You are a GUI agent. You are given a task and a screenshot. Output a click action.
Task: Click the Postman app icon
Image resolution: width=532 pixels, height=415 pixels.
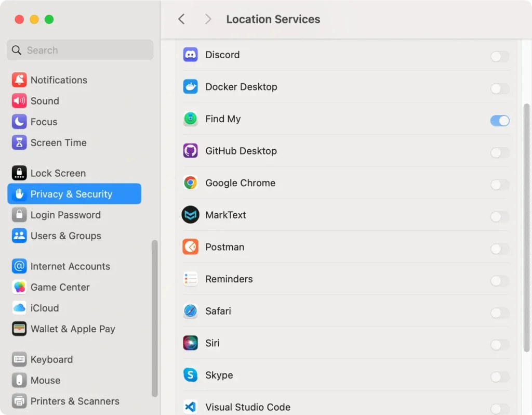(190, 247)
